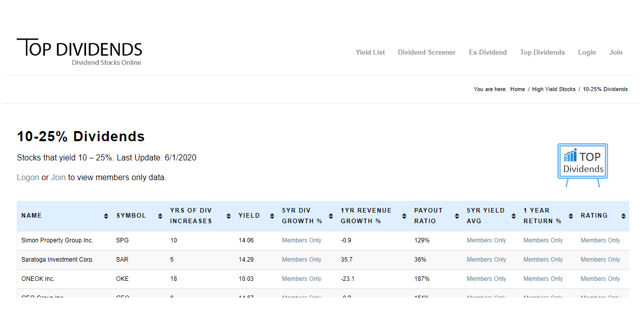Click Members Only rating for Simon Property
This screenshot has width=644, height=333.
tap(600, 240)
